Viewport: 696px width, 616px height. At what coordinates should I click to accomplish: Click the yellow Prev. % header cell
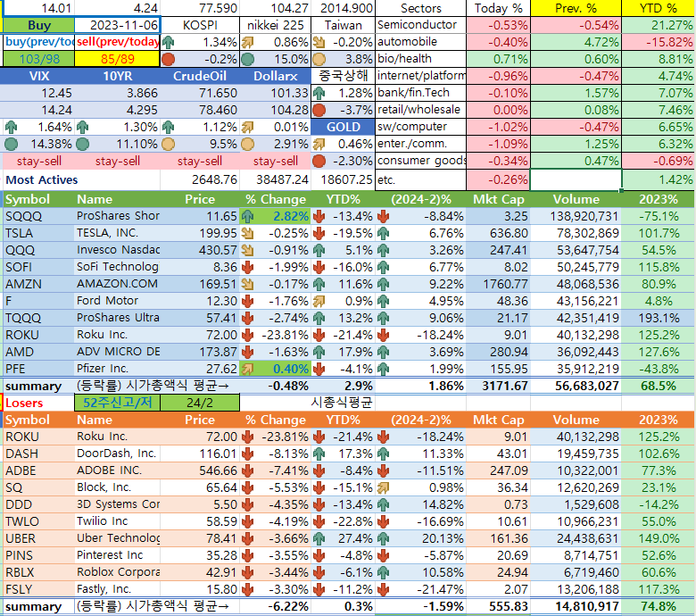pos(576,8)
